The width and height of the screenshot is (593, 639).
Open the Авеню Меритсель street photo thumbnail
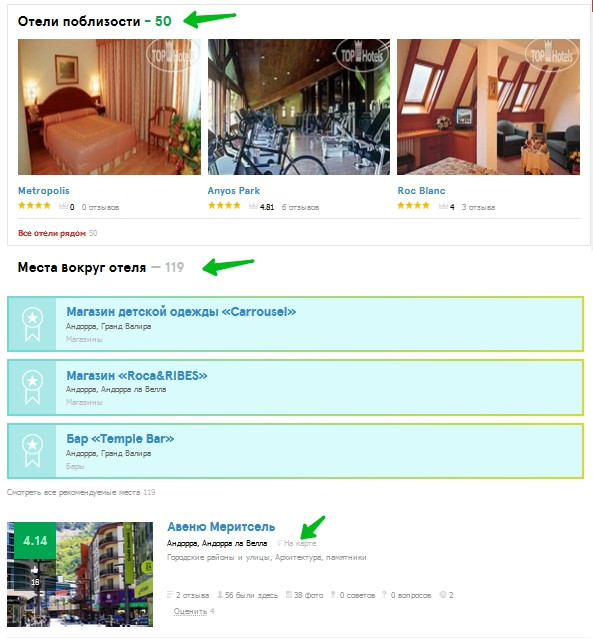click(x=80, y=574)
